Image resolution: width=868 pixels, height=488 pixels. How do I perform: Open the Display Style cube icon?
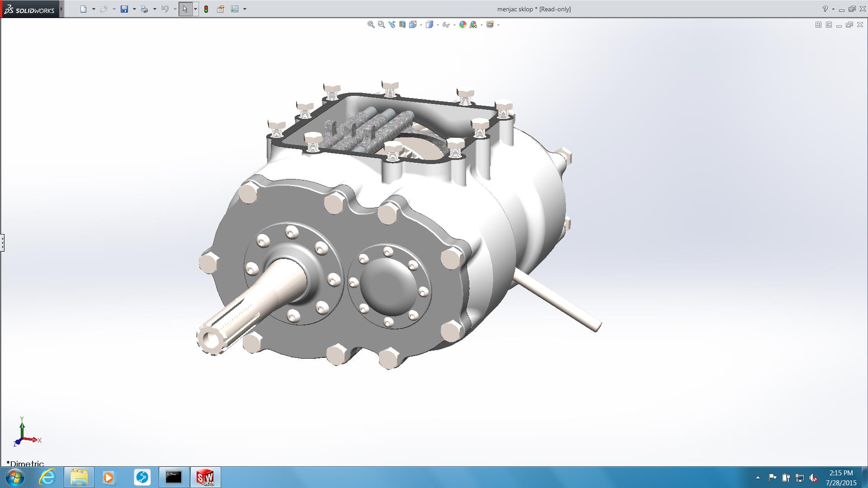click(429, 25)
